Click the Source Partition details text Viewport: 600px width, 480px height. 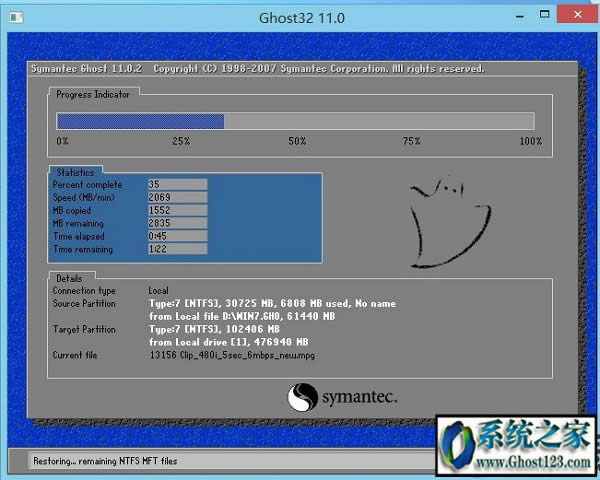click(271, 304)
